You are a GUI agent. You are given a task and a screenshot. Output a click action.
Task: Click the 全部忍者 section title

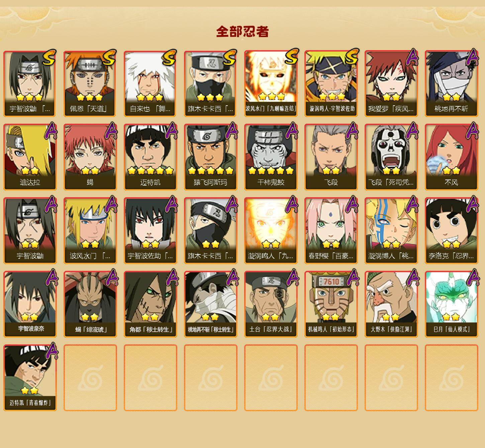242,32
